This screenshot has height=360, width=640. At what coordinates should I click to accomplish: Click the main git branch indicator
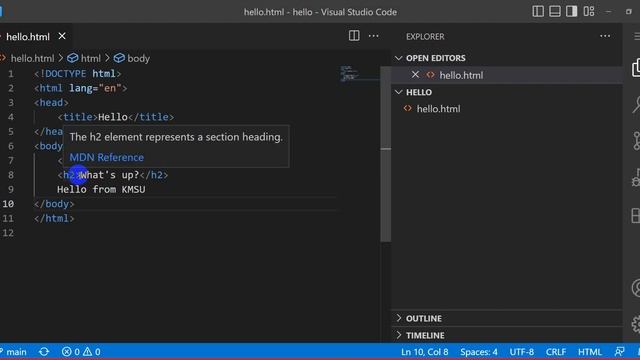(x=13, y=352)
